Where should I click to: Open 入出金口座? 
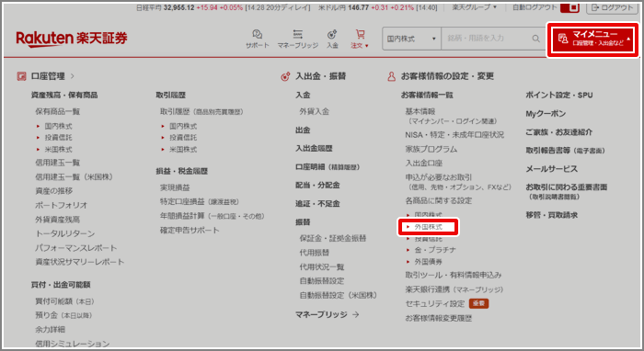pos(424,164)
